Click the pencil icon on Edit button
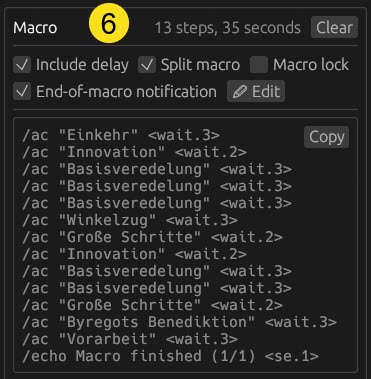This screenshot has height=379, width=371. [x=240, y=92]
